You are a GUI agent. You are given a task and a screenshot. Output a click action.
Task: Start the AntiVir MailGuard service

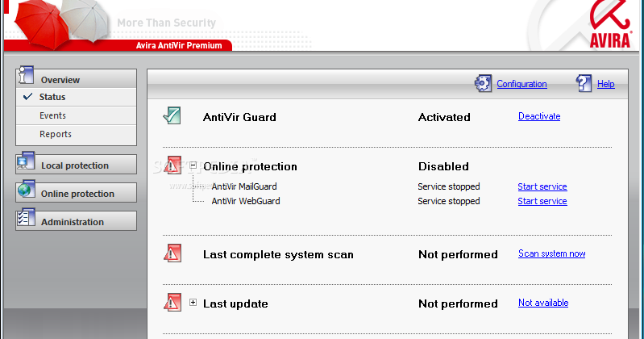click(542, 186)
